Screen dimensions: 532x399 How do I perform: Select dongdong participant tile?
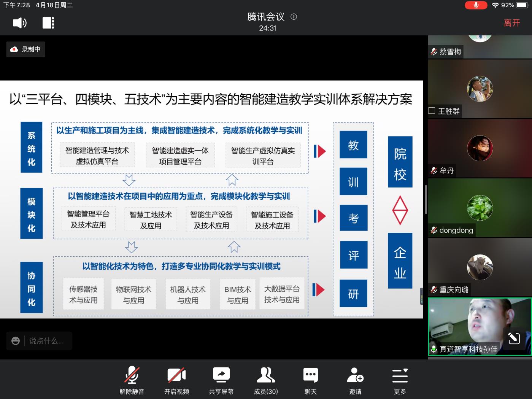tap(480, 208)
